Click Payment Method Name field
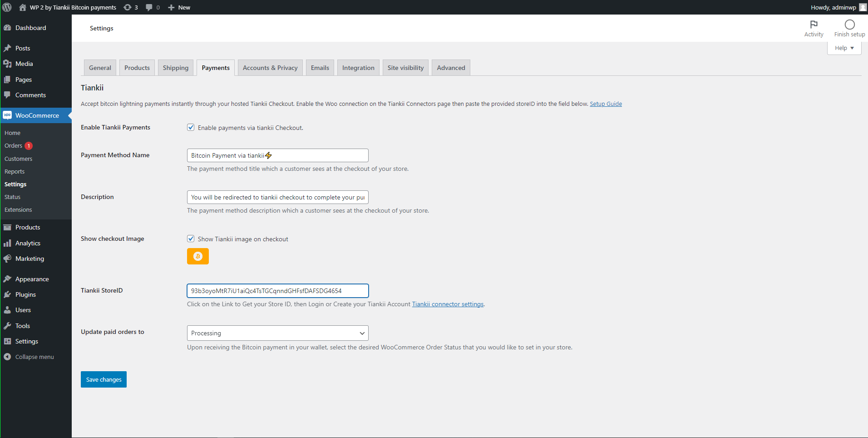The width and height of the screenshot is (868, 438). (x=278, y=155)
